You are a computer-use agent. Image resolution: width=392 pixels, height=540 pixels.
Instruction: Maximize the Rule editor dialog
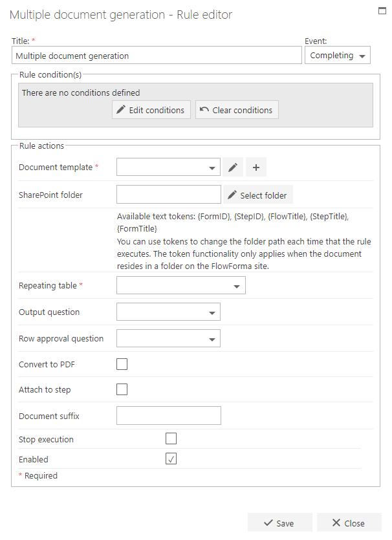point(382,11)
